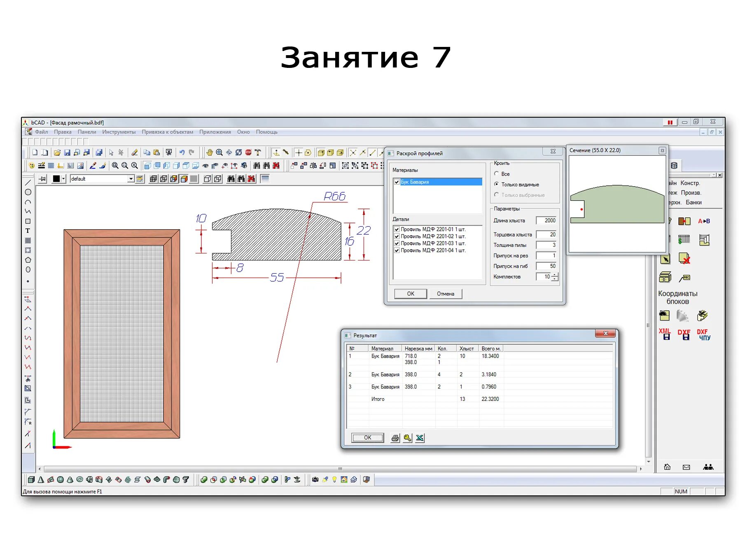Image resolution: width=747 pixels, height=560 pixels.
Task: Click the Paste clipboard icon
Action: pos(156,153)
